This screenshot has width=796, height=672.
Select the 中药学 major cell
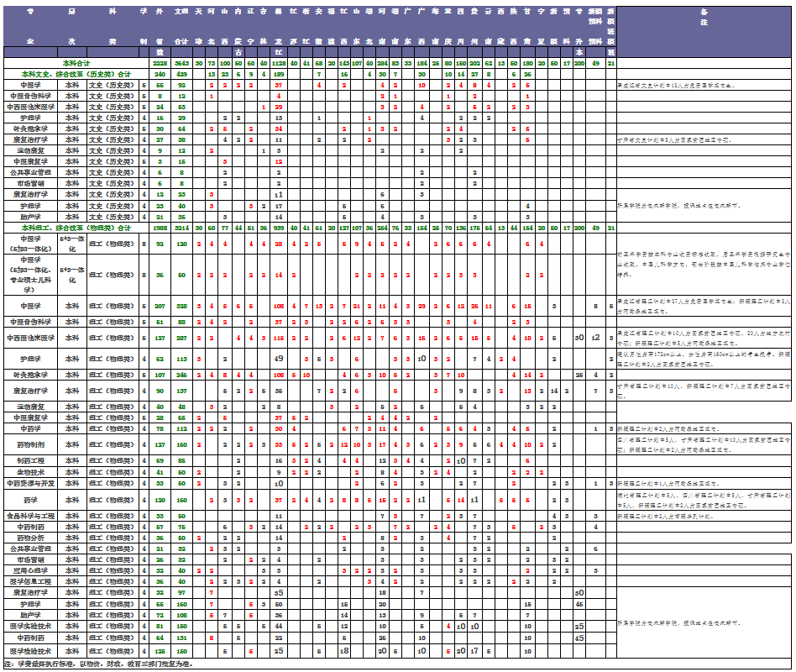coord(30,428)
